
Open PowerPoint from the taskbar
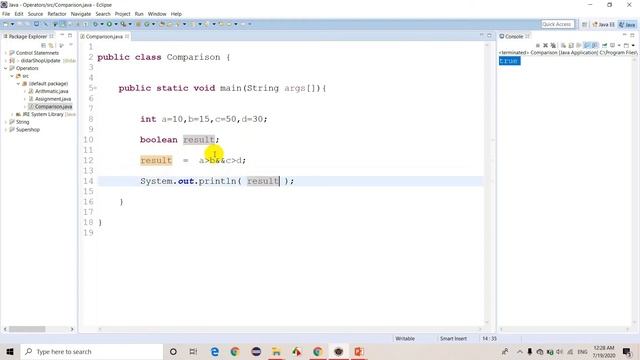click(359, 351)
